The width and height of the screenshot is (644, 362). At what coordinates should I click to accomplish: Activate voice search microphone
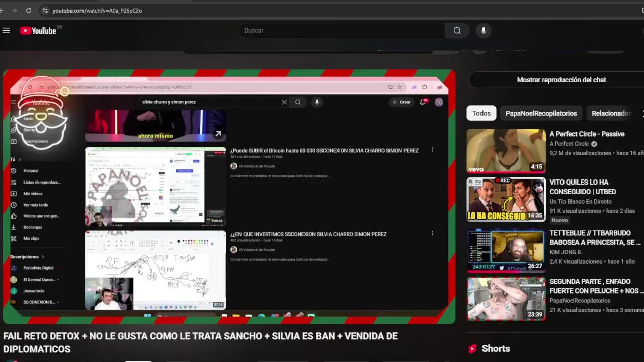[x=484, y=31]
